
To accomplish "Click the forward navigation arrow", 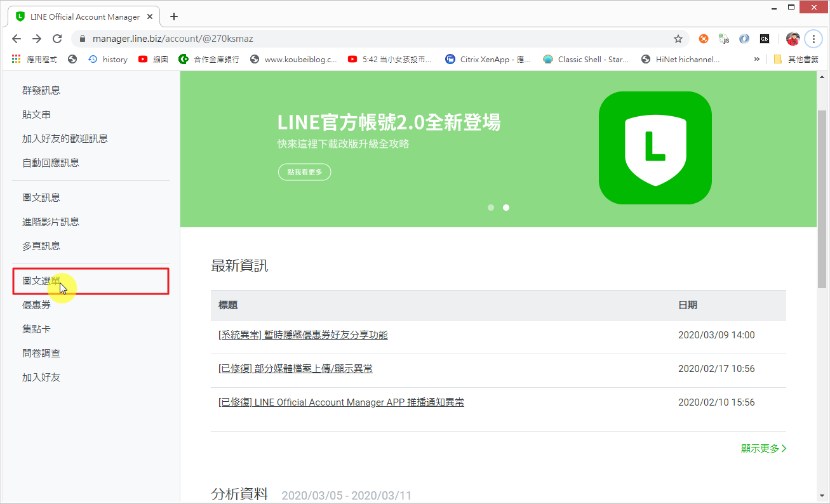I will 37,38.
